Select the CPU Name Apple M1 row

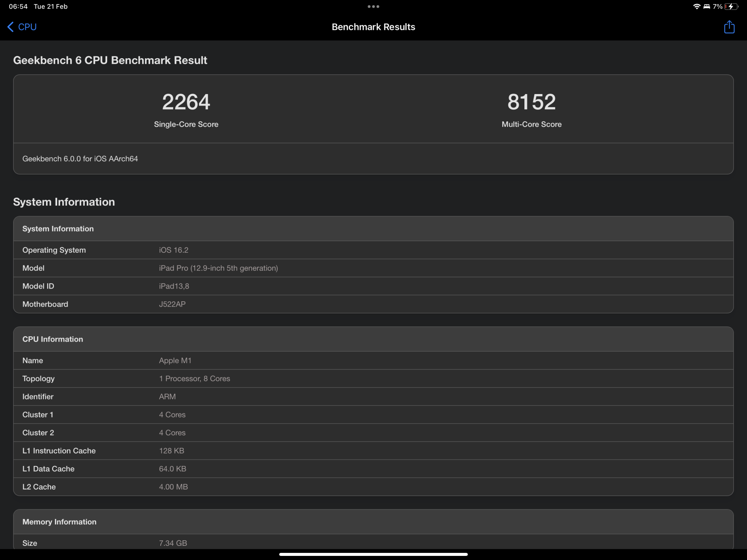pyautogui.click(x=373, y=361)
